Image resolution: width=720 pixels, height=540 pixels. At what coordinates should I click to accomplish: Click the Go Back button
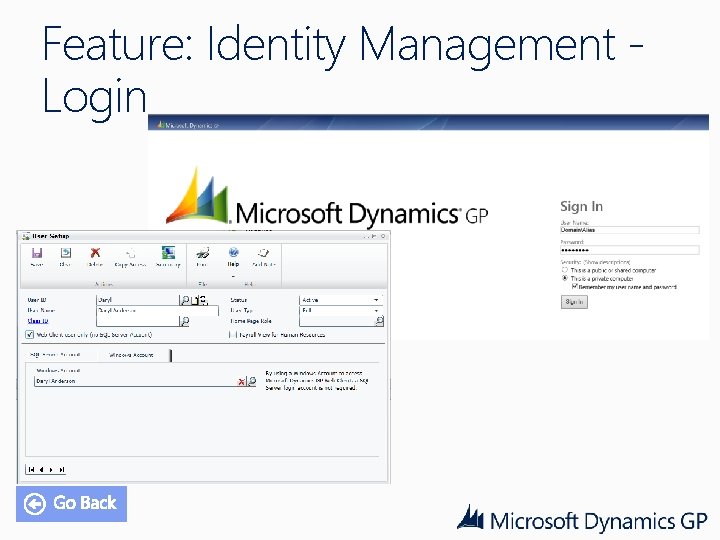72,504
